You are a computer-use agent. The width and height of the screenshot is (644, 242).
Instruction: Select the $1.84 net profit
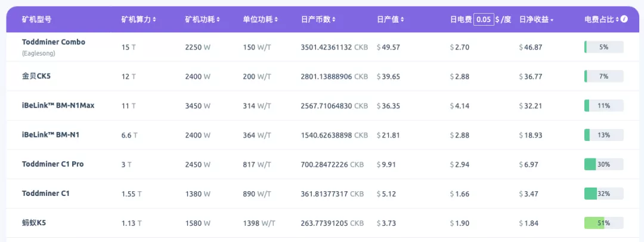(529, 223)
